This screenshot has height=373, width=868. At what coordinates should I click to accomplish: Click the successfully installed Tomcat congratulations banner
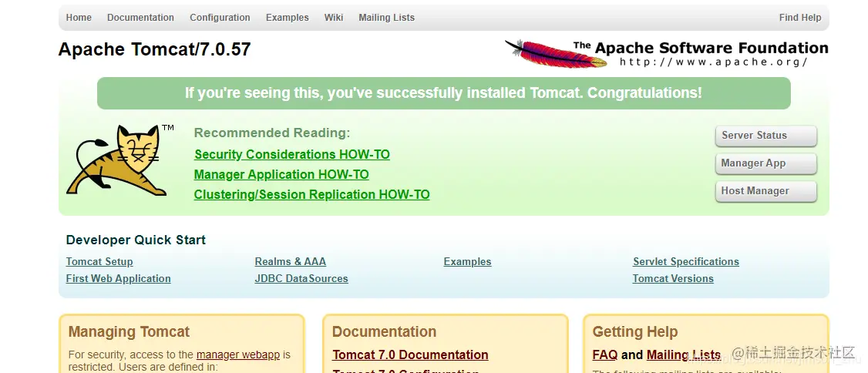[x=443, y=93]
